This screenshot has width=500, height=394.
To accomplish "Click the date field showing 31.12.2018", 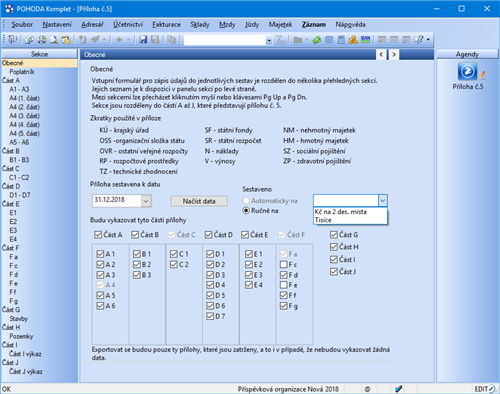I will pos(117,201).
